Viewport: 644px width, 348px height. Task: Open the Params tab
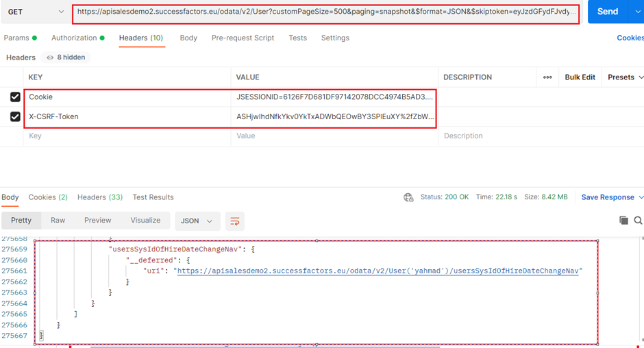coord(20,38)
